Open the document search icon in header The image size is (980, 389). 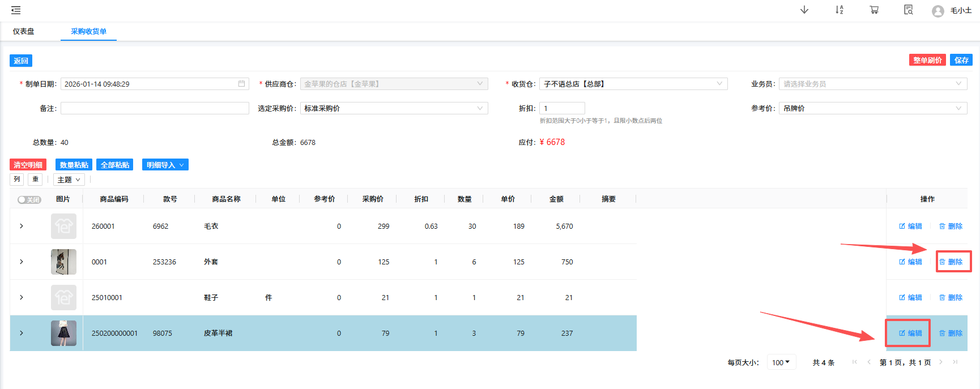[x=909, y=10]
